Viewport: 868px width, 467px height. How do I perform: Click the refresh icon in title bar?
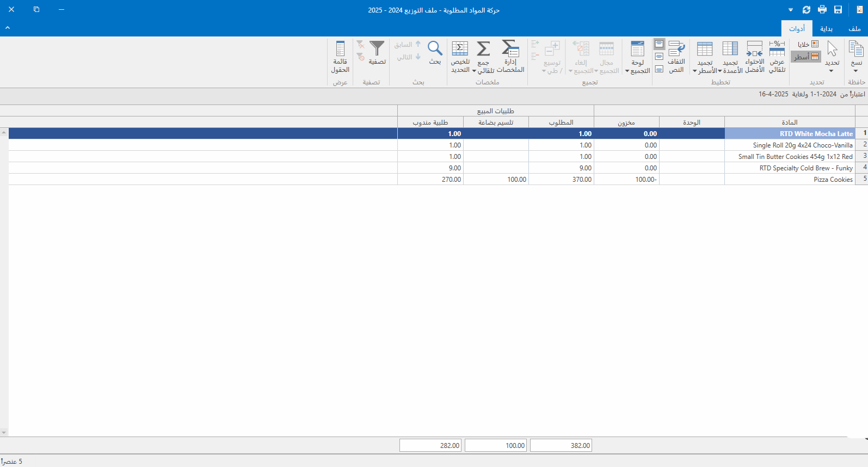pos(807,10)
